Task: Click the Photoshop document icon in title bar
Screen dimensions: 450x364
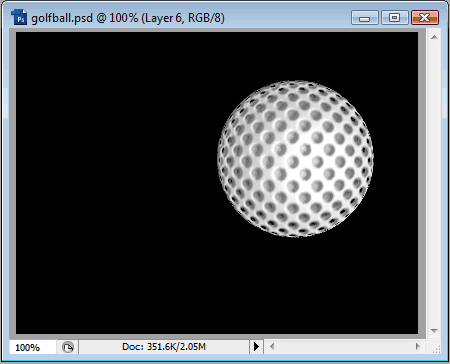Action: tap(19, 17)
